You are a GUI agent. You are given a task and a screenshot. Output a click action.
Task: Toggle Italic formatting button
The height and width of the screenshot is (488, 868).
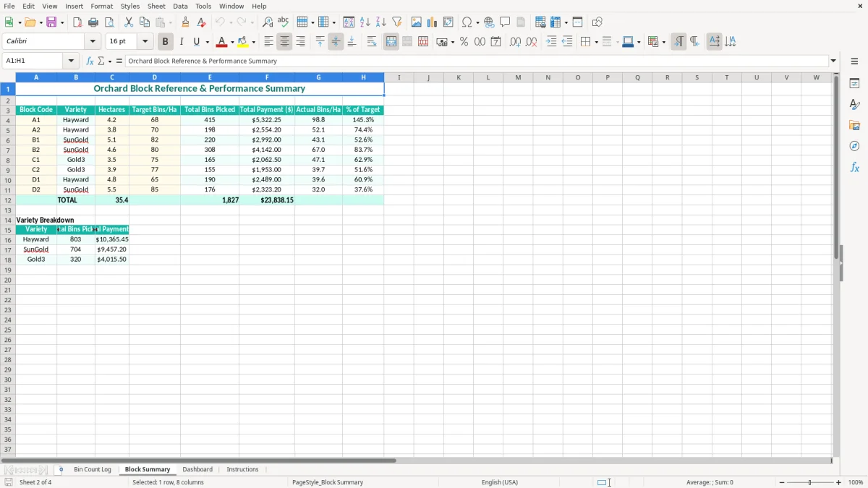pos(182,42)
